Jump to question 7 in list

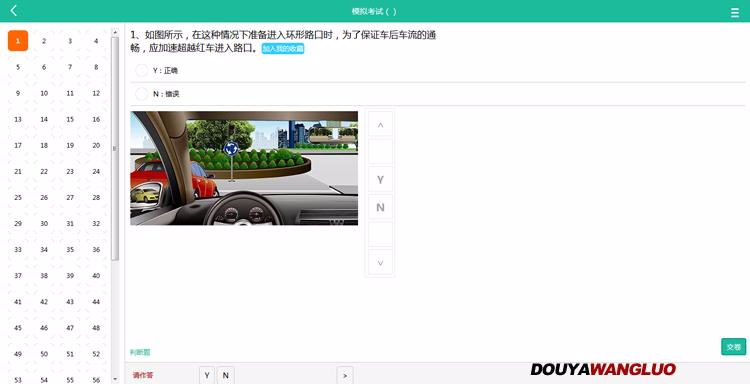point(70,67)
